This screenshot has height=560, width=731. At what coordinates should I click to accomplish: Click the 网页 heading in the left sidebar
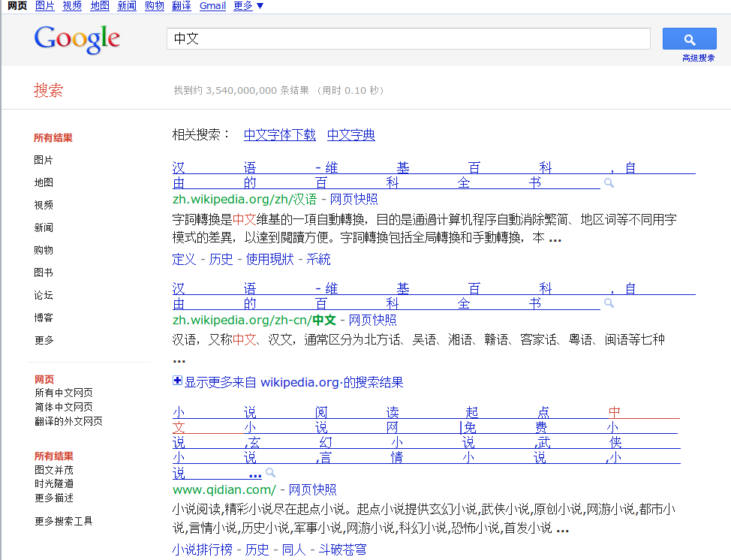[44, 379]
